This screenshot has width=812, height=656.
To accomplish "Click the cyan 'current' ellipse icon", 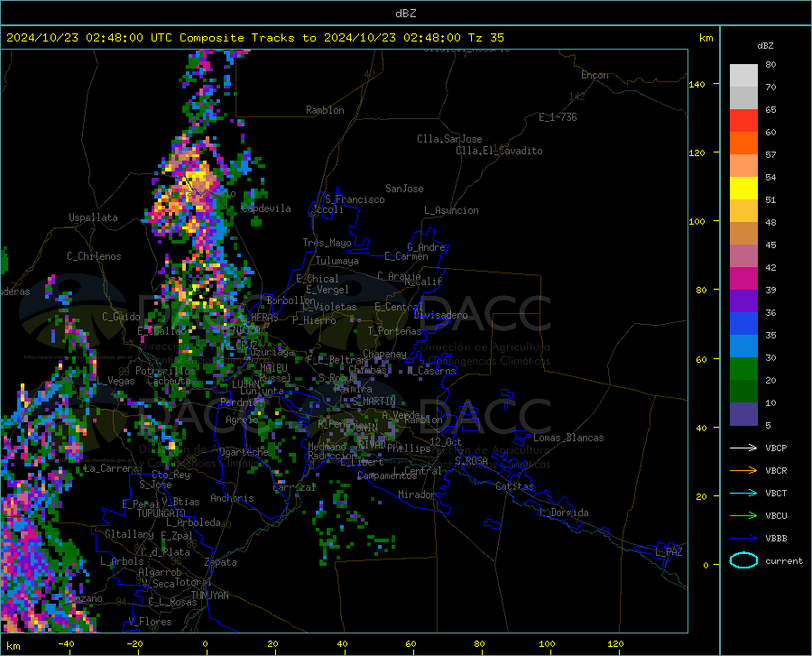I will tap(743, 560).
